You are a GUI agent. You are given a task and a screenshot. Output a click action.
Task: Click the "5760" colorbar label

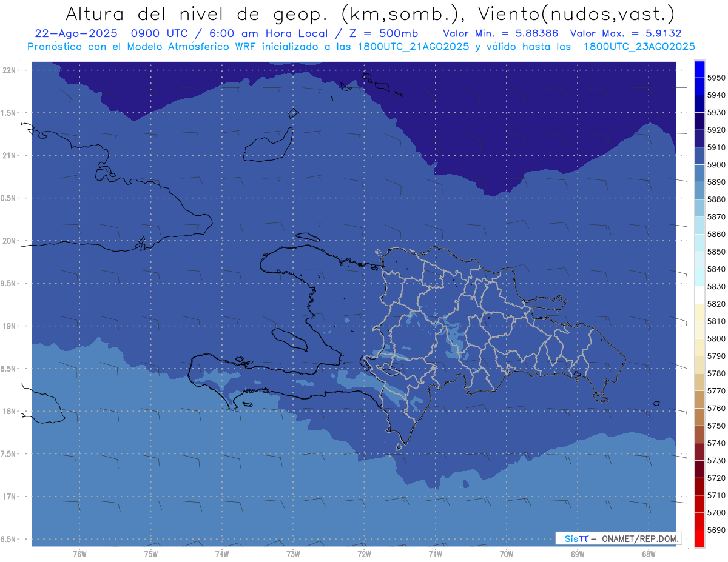click(x=716, y=409)
